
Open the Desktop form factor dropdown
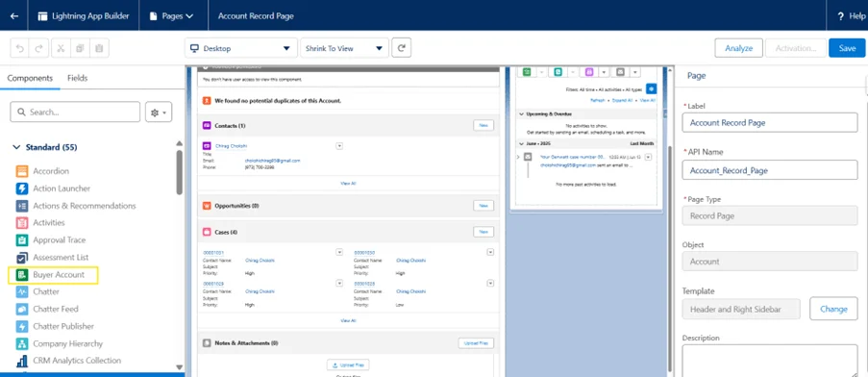click(x=240, y=48)
